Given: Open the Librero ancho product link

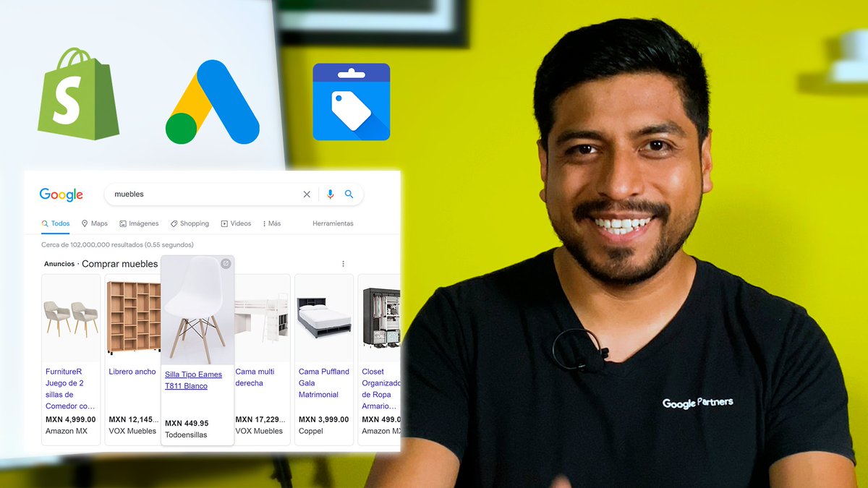Looking at the screenshot, I should (132, 372).
